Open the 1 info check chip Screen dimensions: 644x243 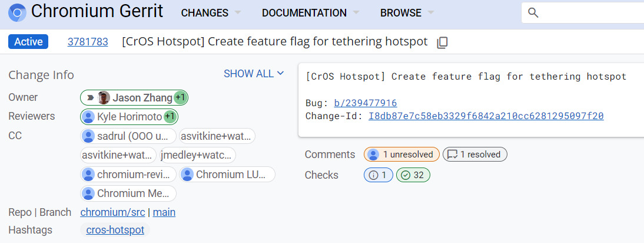378,175
